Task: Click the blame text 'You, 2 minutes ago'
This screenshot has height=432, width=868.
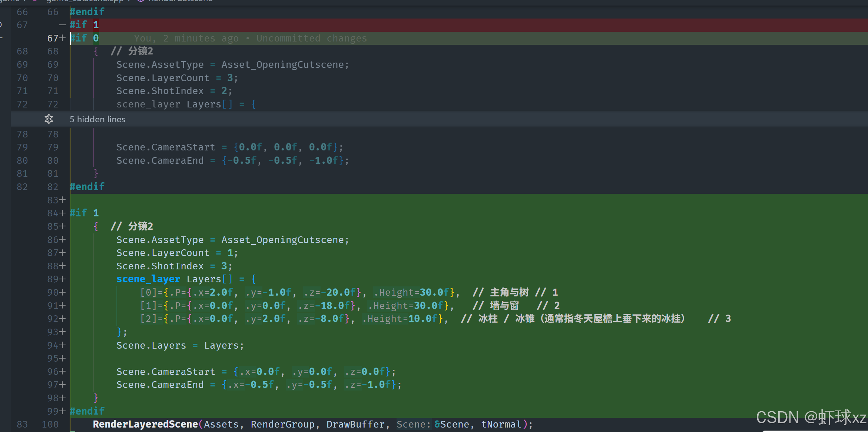Action: point(186,39)
